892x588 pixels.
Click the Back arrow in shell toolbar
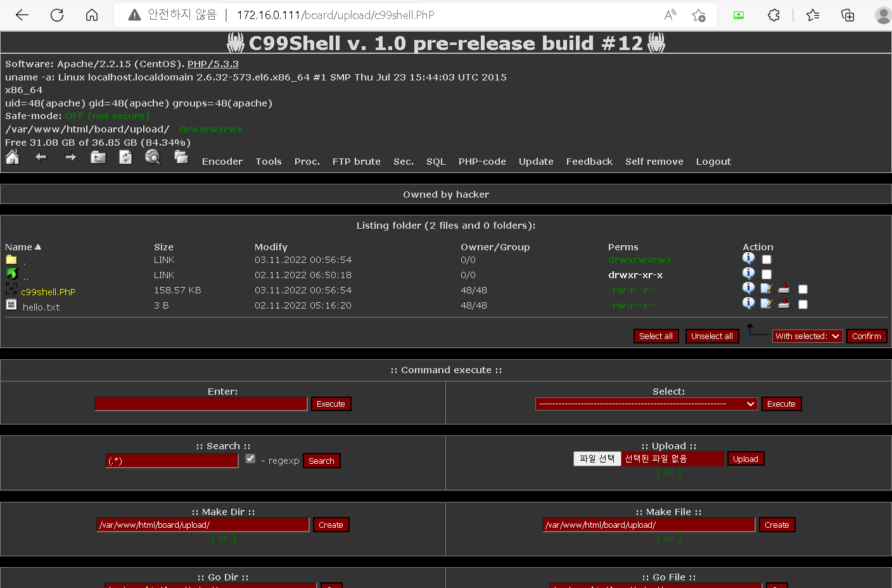[x=41, y=157]
